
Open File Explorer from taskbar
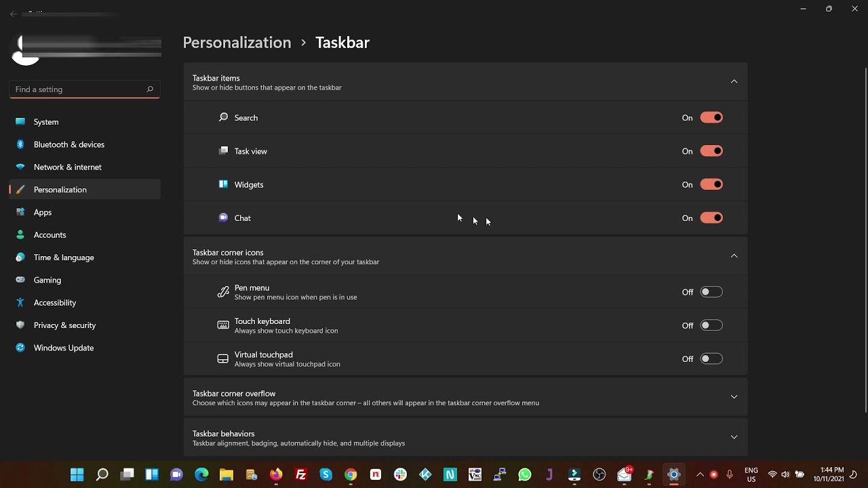coord(226,474)
